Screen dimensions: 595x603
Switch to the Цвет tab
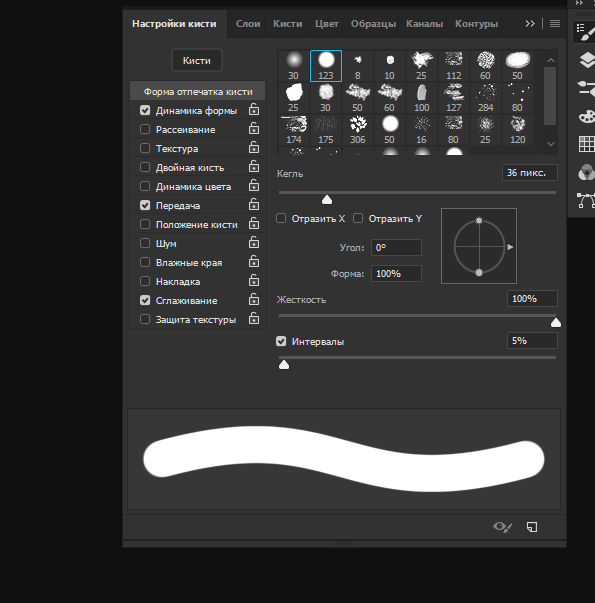[327, 24]
